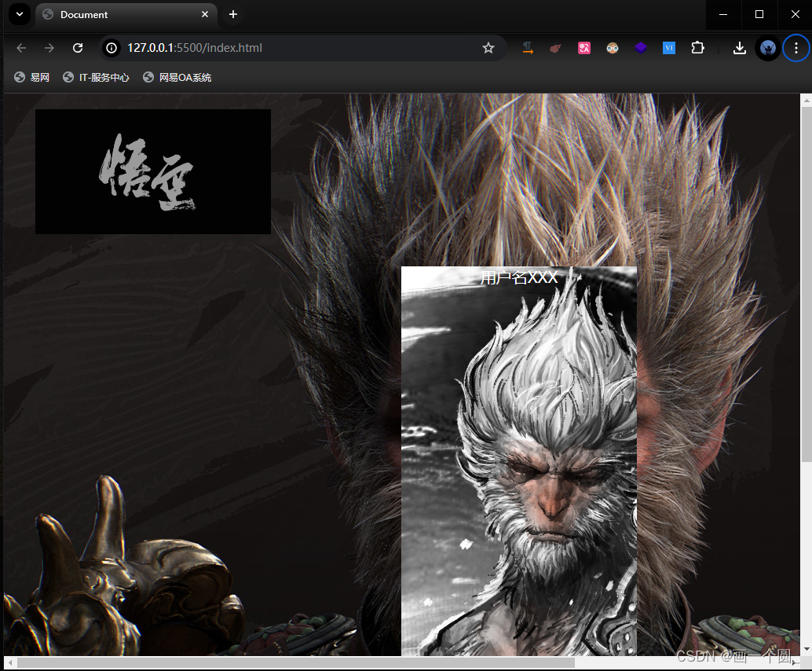812x671 pixels.
Task: Open the purple diamond extension icon
Action: [x=641, y=48]
